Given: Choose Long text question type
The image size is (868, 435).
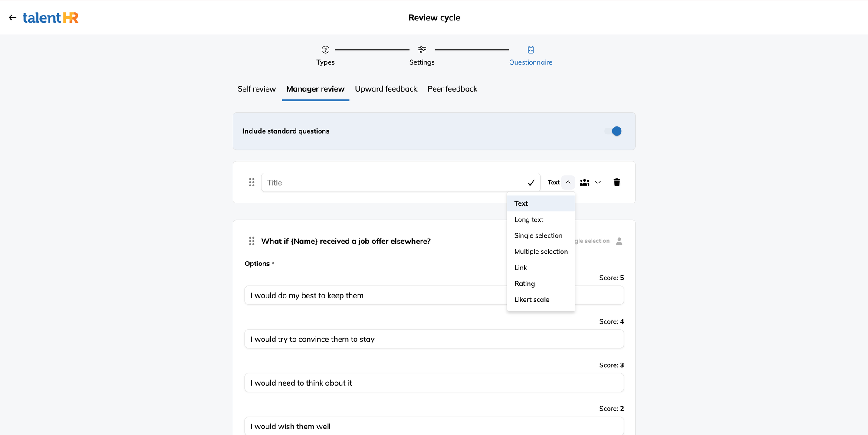Looking at the screenshot, I should tap(541, 219).
